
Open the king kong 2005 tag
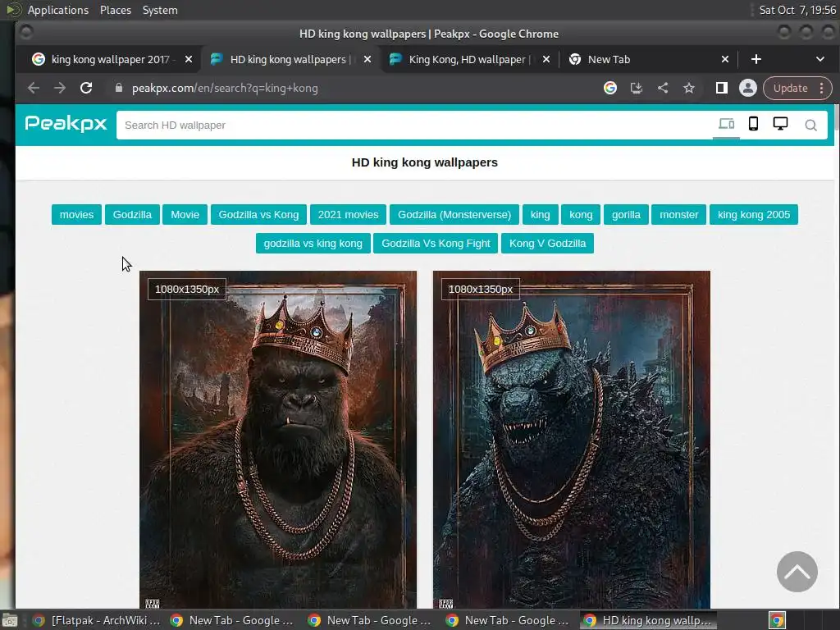tap(754, 215)
